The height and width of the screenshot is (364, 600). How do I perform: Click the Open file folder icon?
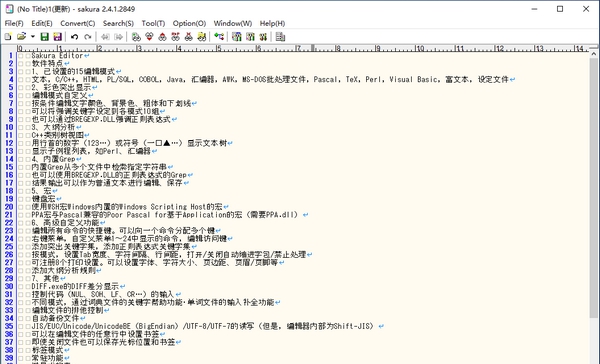(x=21, y=37)
